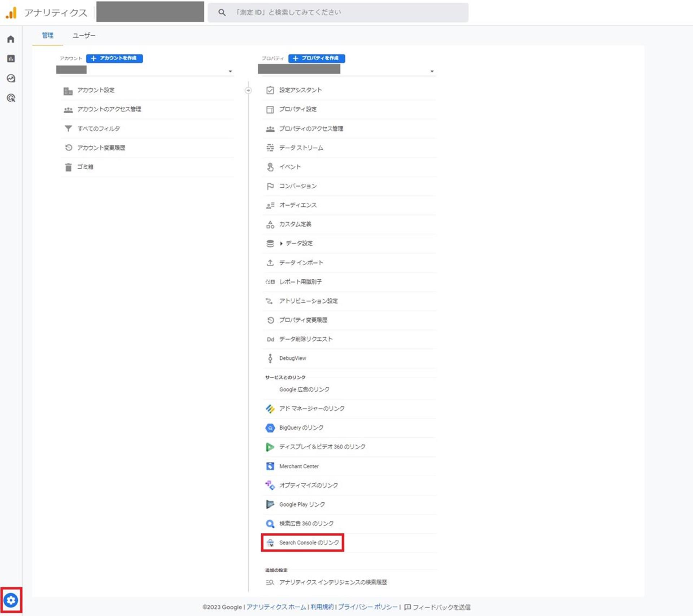Click the magnifier icon in the search bar
The height and width of the screenshot is (616, 693).
pos(222,13)
